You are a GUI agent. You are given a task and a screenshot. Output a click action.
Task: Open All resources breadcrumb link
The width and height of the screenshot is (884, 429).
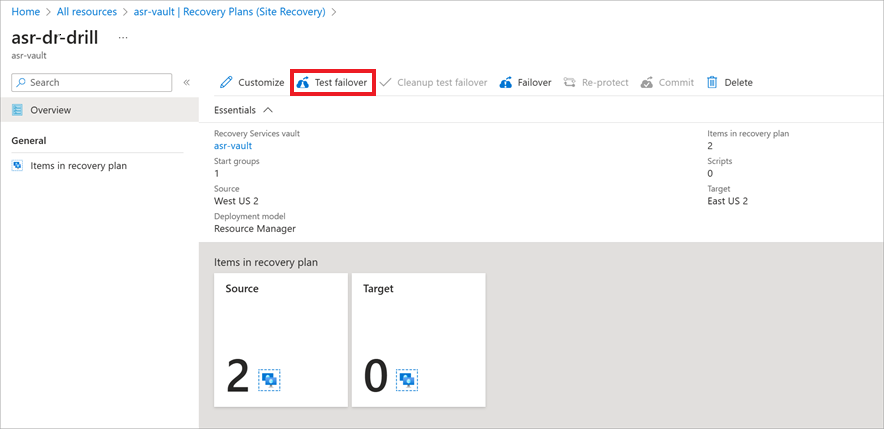87,12
